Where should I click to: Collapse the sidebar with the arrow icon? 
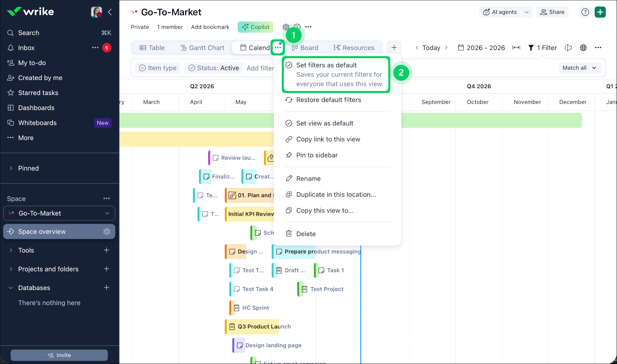pos(110,12)
